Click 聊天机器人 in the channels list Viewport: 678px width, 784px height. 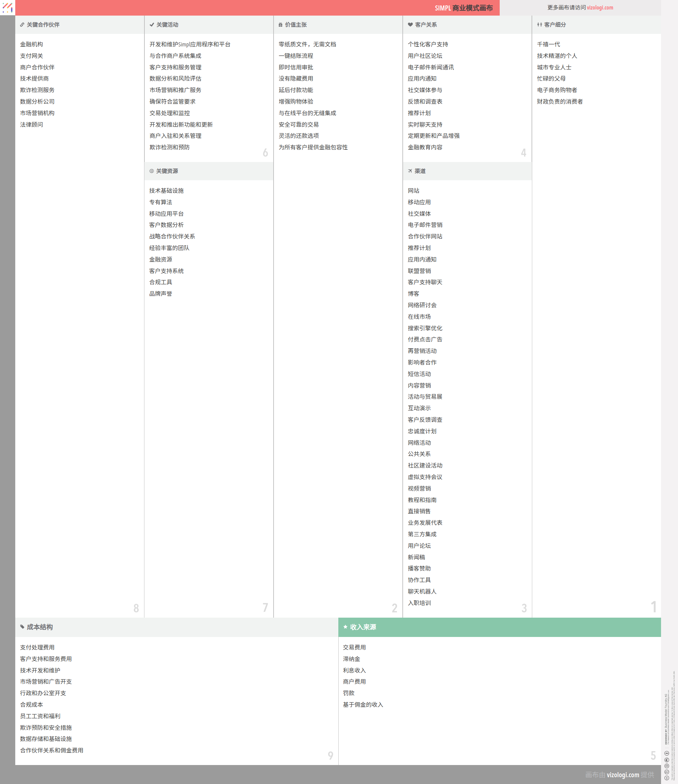point(422,592)
